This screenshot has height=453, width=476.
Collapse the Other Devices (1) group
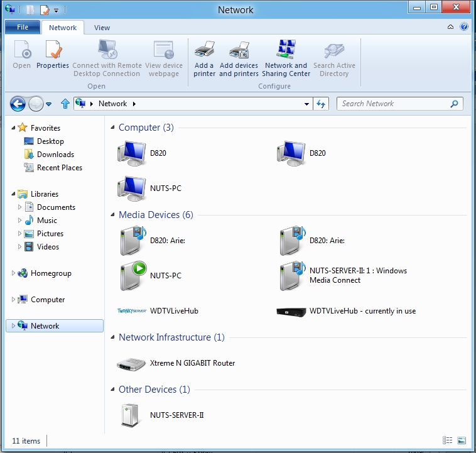pos(112,389)
